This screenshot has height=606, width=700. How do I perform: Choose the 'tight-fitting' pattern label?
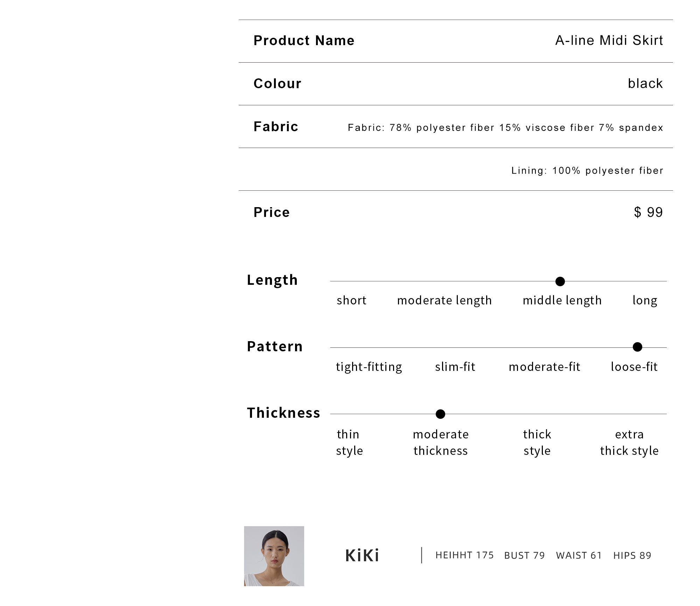coord(369,367)
